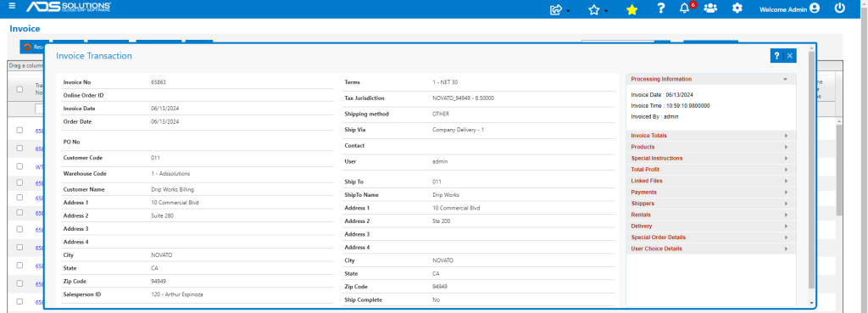Expand the Payments section
This screenshot has height=313, width=868.
(711, 193)
